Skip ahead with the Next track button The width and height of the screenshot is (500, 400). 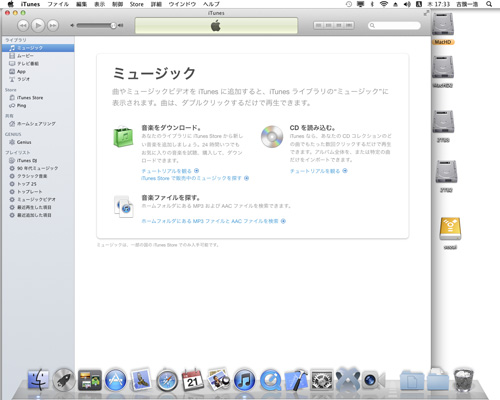53,25
